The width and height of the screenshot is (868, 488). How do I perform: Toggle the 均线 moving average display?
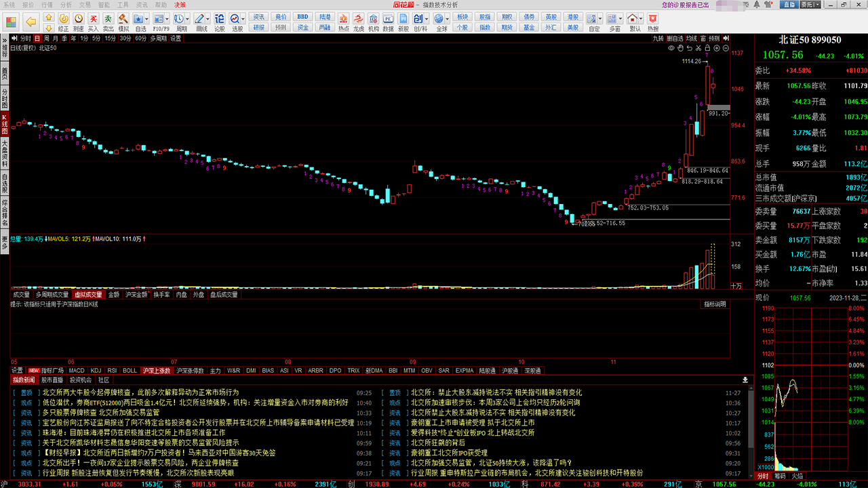[691, 39]
